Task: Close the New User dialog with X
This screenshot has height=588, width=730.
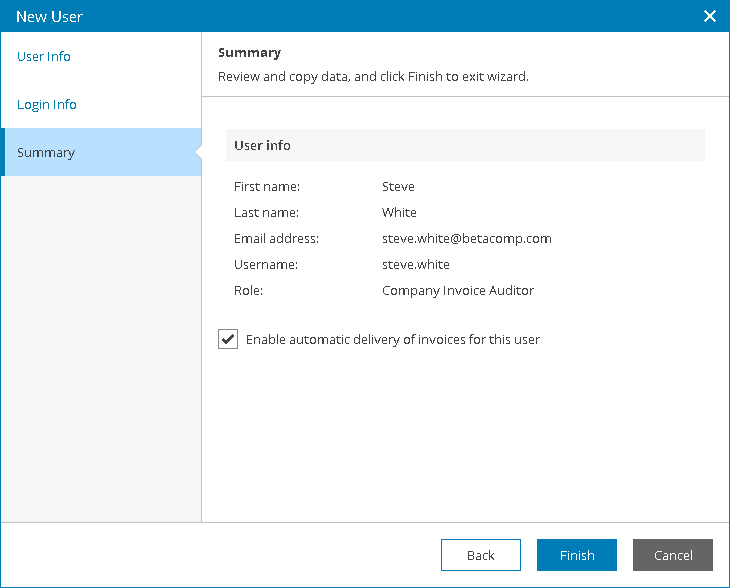Action: (710, 16)
